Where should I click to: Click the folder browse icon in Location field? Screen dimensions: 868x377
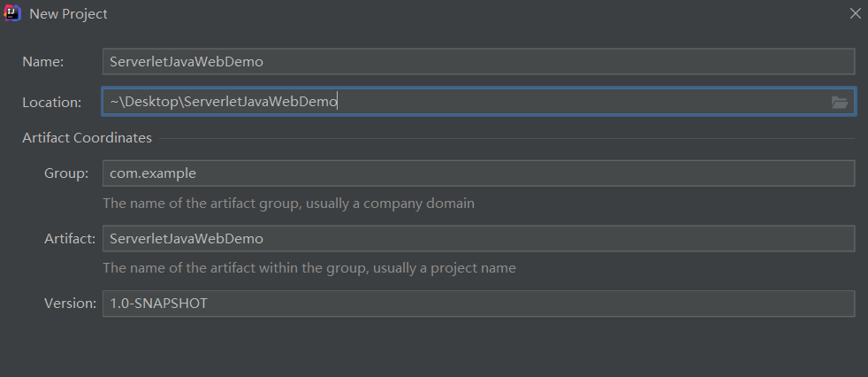tap(839, 102)
